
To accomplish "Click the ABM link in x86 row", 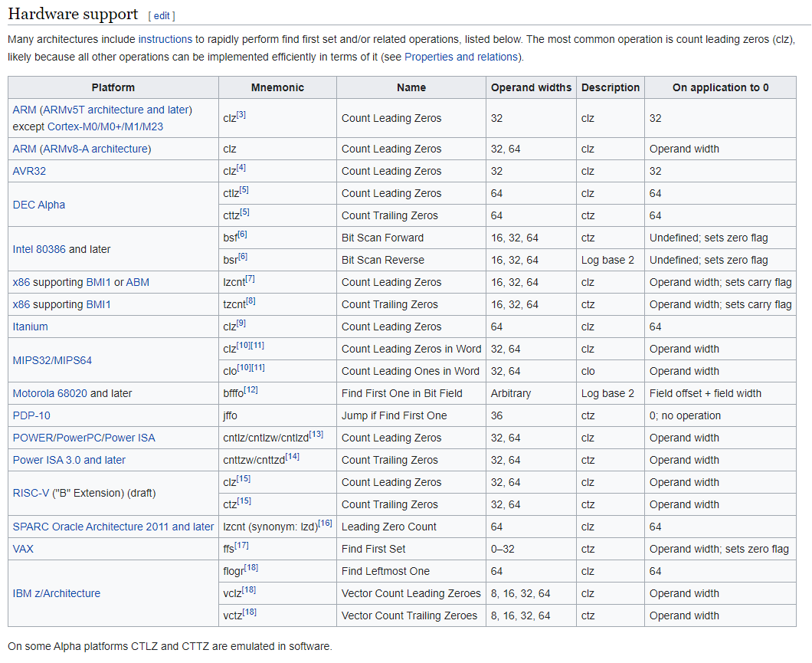I will pos(137,283).
